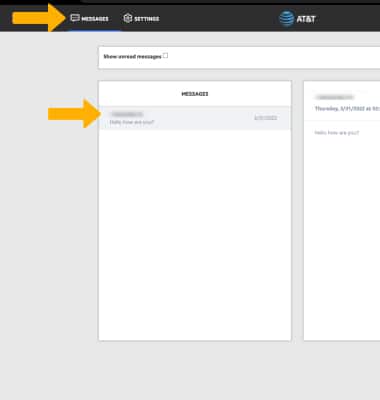Click the Settings gear icon
Image resolution: width=380 pixels, height=400 pixels.
click(128, 18)
